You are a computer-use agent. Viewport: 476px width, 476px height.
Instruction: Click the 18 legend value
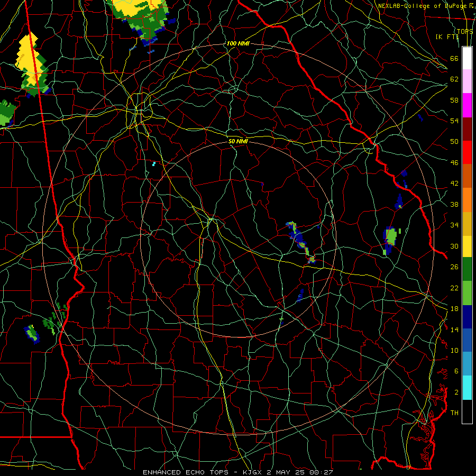click(x=454, y=309)
